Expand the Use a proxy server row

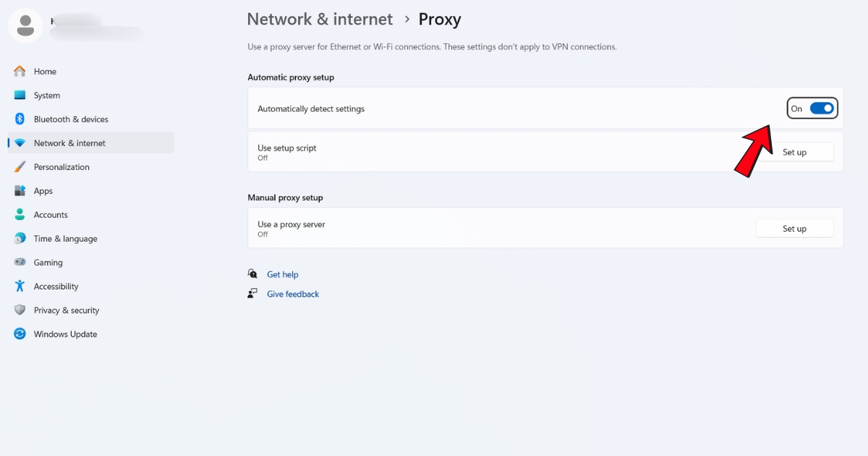[506, 228]
